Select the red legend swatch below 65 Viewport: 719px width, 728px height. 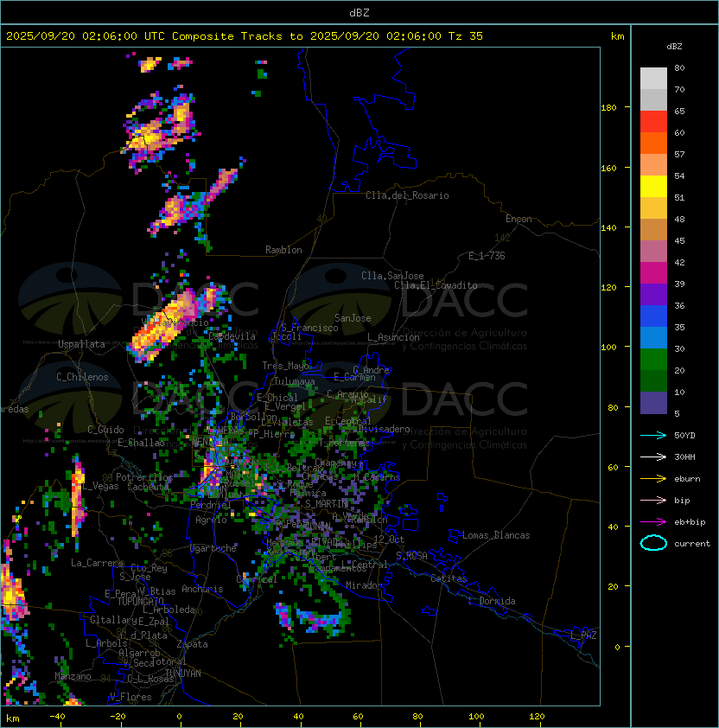coord(653,122)
